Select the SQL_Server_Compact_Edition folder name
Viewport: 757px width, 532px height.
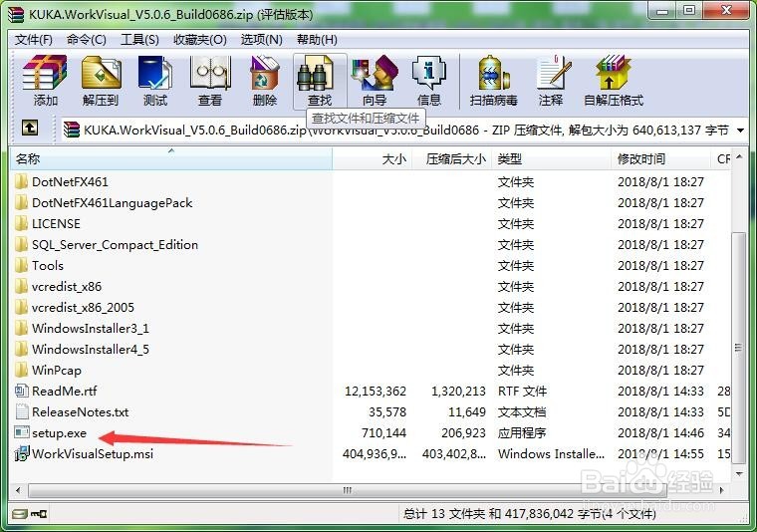point(115,245)
